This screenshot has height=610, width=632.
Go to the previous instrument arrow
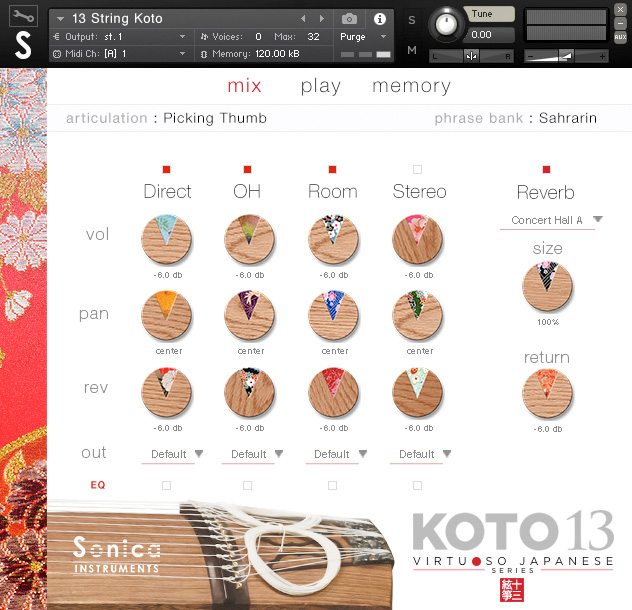point(303,19)
